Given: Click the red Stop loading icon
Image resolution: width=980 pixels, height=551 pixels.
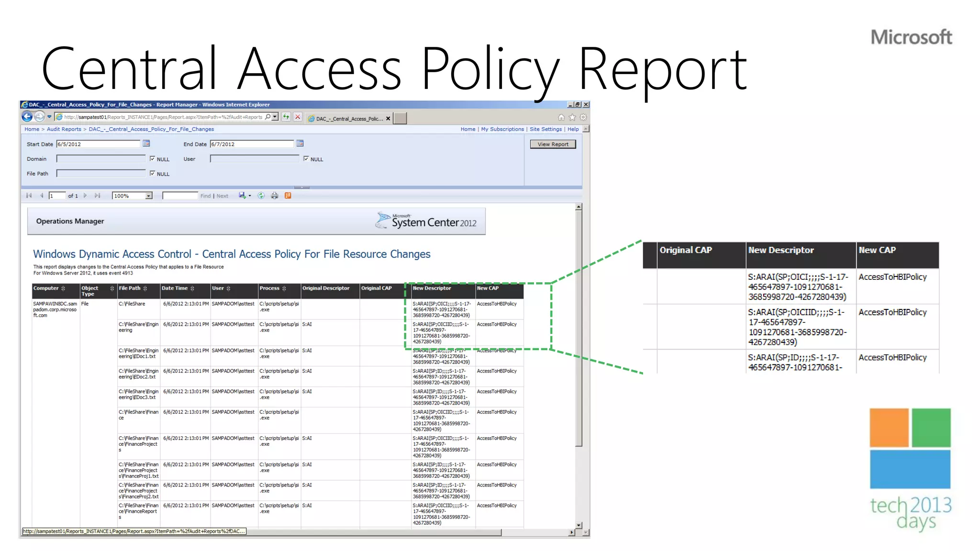Looking at the screenshot, I should coord(298,117).
